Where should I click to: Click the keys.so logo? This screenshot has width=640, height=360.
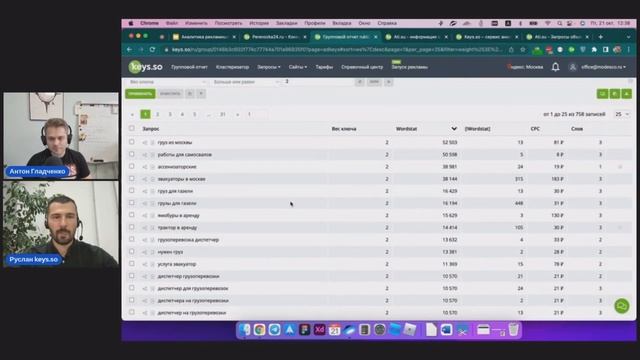(x=146, y=67)
